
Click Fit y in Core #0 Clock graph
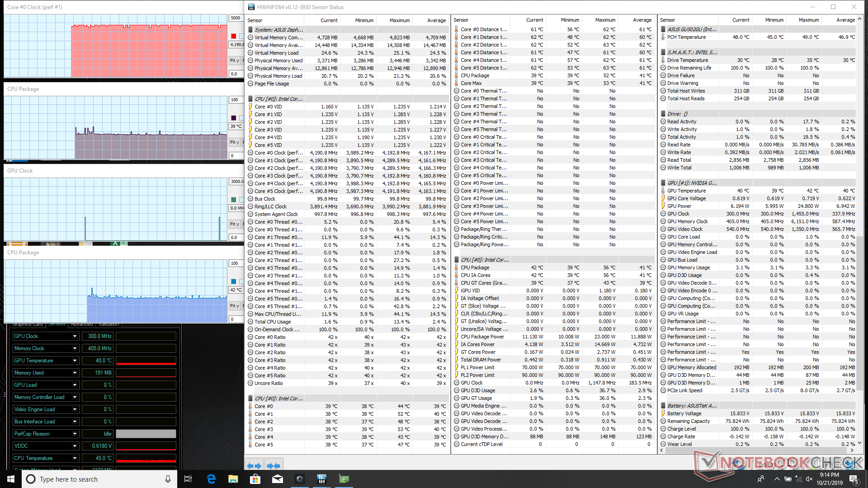[x=235, y=61]
